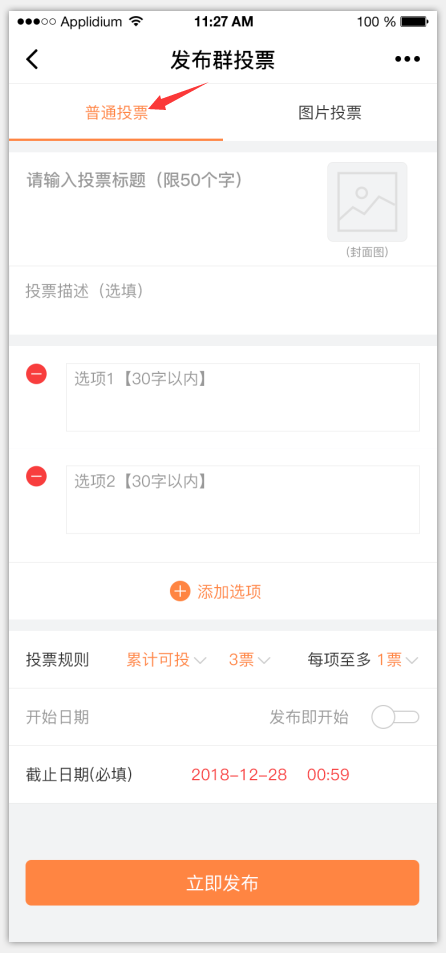Switch to the 普通投票 tab
Image resolution: width=446 pixels, height=953 pixels.
pos(116,113)
